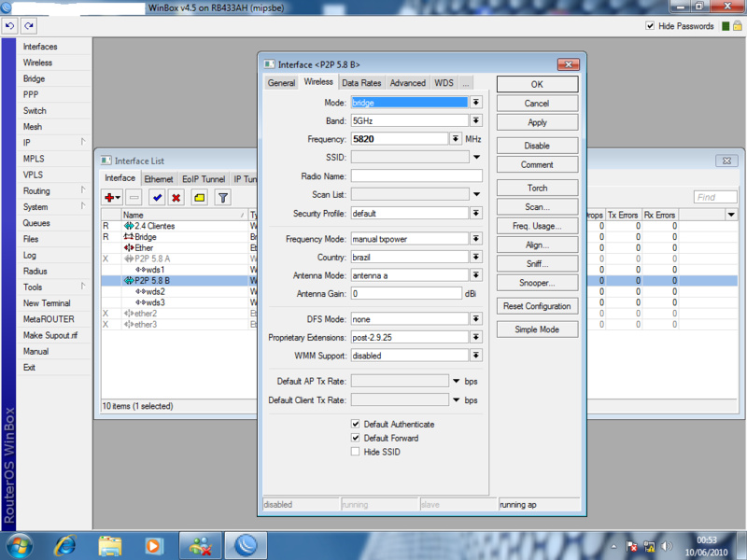Viewport: 747px width, 560px height.
Task: Switch to the Data Rates tab
Action: pos(361,83)
